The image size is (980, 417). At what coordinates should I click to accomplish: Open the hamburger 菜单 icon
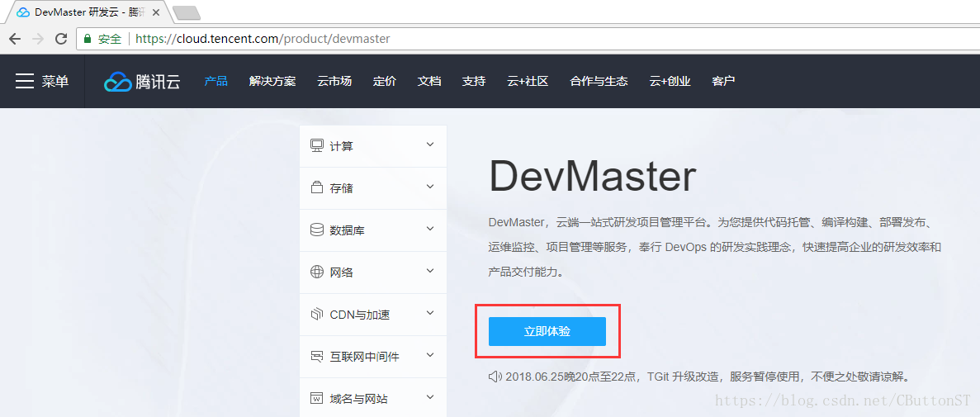25,81
